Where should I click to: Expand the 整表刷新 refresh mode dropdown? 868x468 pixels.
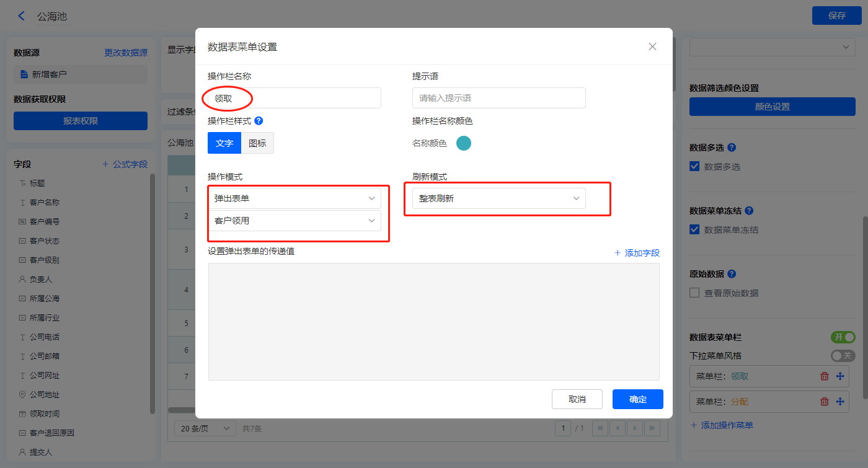click(498, 198)
